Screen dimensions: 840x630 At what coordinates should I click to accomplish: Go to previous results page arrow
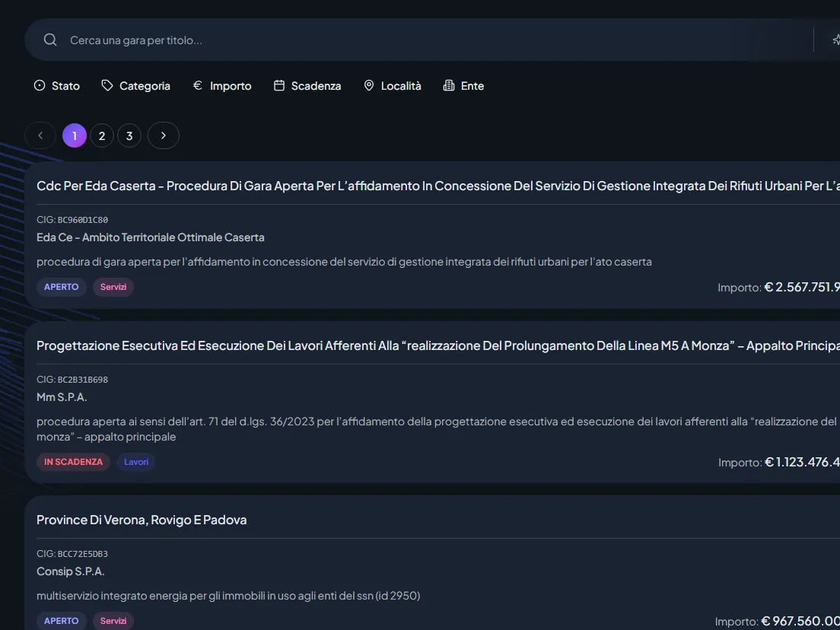pyautogui.click(x=40, y=135)
